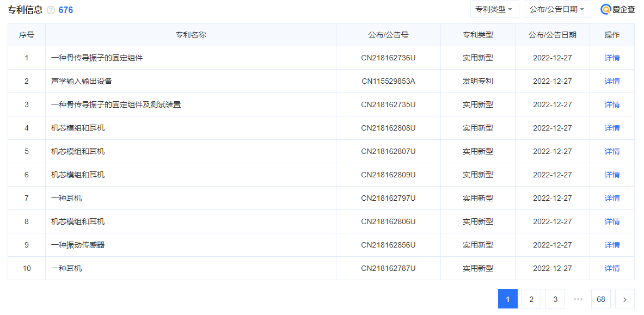The height and width of the screenshot is (315, 644).
Task: Jump to page 68
Action: (601, 299)
